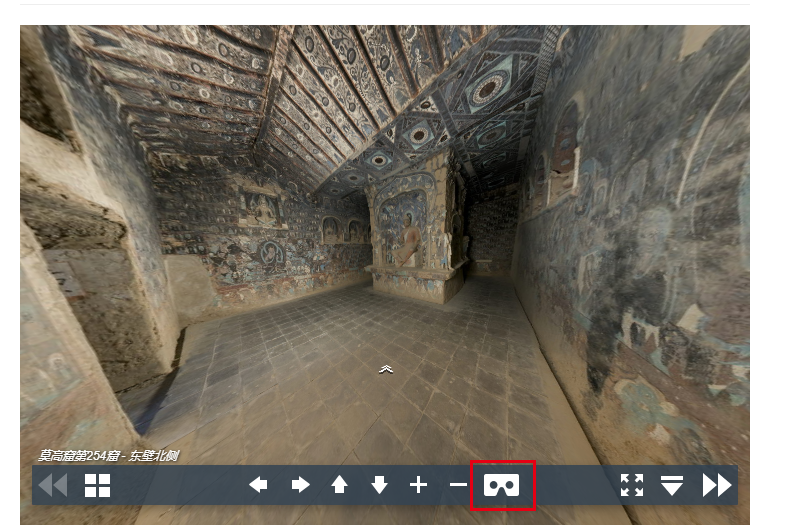Viewport: 794px width, 531px height.
Task: Open the thumbnail grid view
Action: point(97,485)
